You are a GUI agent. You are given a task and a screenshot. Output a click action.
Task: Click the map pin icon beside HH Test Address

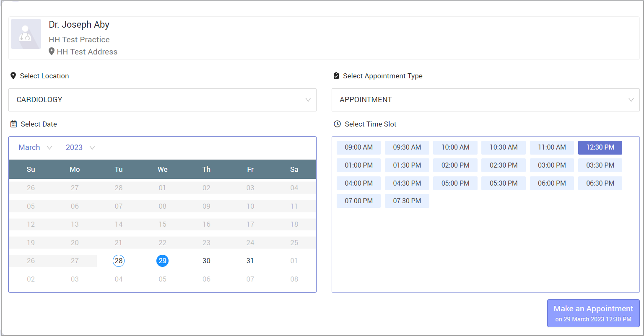pos(52,52)
